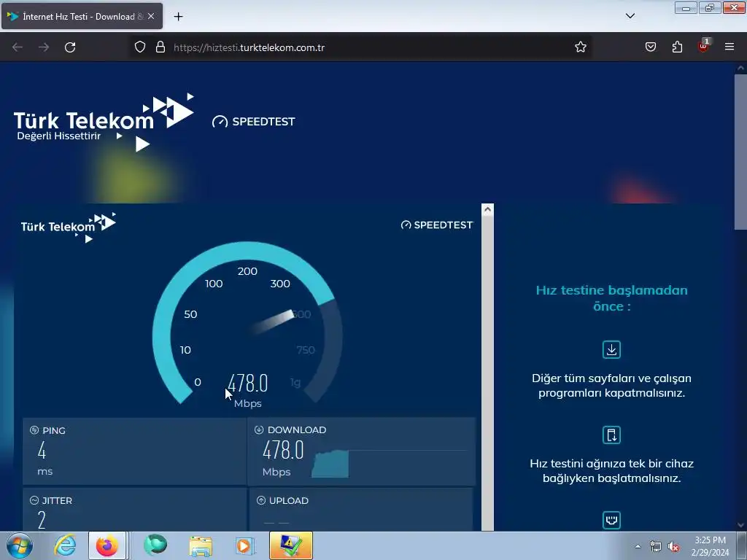Click the UPLOAD arrow icon
The width and height of the screenshot is (747, 560).
[x=261, y=500]
